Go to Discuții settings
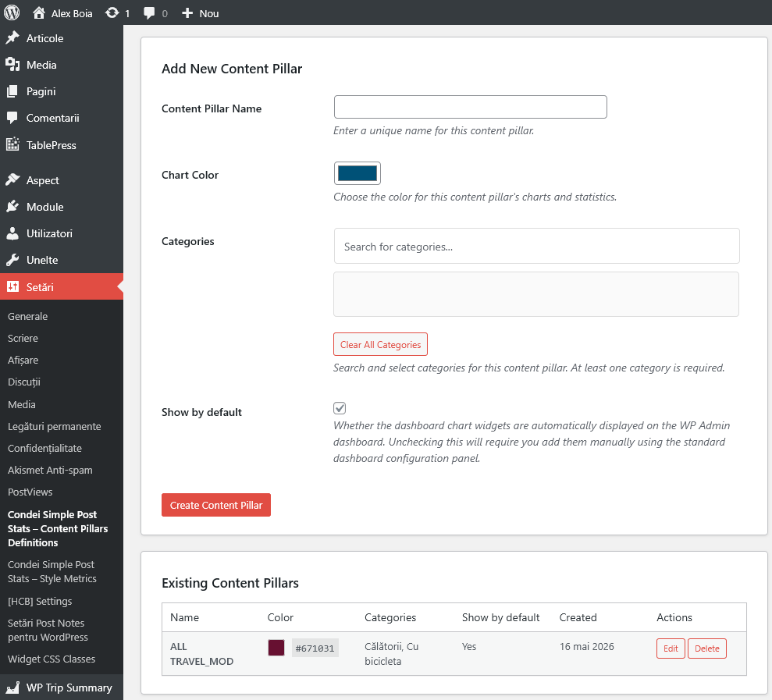This screenshot has width=772, height=700. click(x=23, y=382)
